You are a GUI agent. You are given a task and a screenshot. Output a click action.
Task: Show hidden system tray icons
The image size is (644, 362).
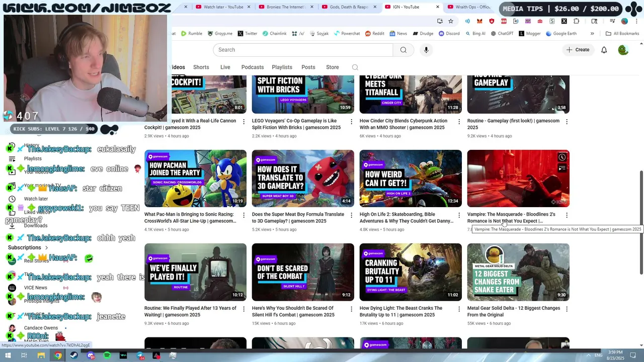point(589,355)
